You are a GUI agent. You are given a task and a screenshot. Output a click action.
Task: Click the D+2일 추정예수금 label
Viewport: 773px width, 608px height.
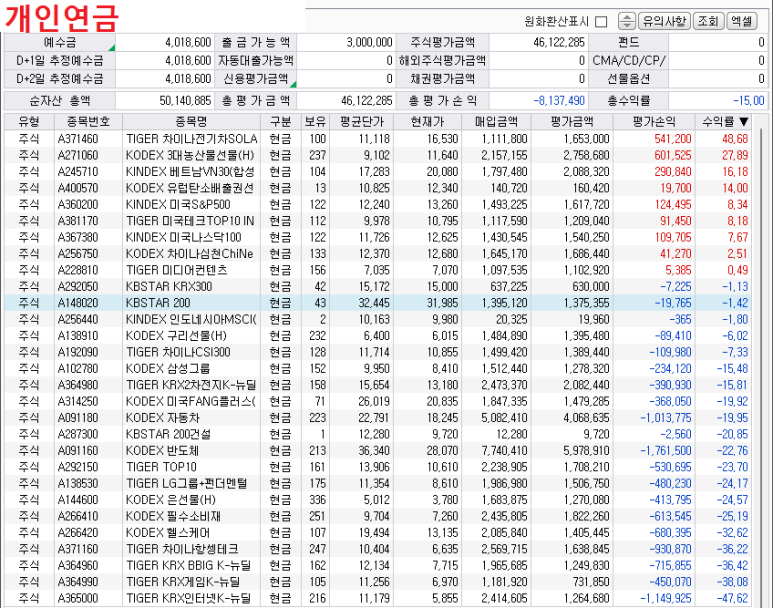coord(60,79)
